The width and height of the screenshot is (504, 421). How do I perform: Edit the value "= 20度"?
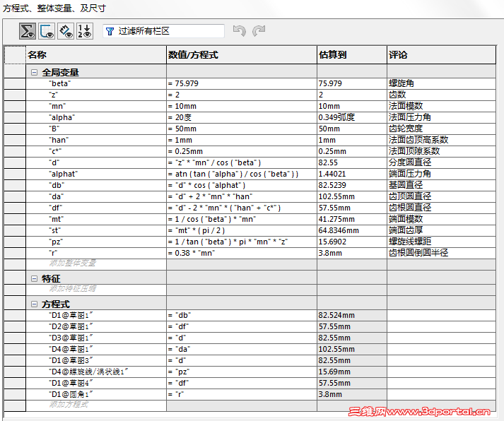242,117
